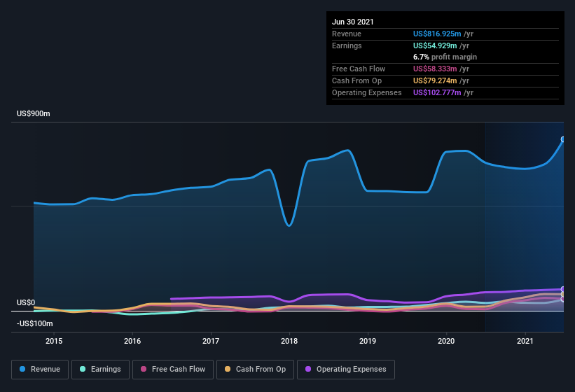Viewport: 575px width, 392px height.
Task: Click the 2017 x-axis label
Action: pos(211,341)
